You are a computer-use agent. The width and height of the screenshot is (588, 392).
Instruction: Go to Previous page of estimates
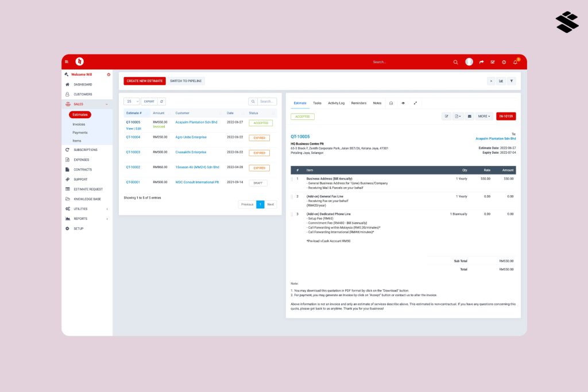[247, 204]
